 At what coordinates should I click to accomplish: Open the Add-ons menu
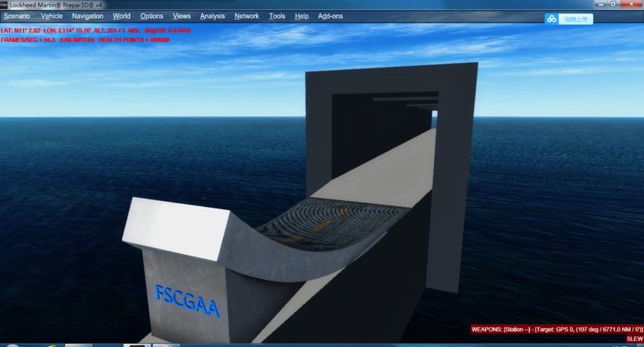pyautogui.click(x=330, y=16)
